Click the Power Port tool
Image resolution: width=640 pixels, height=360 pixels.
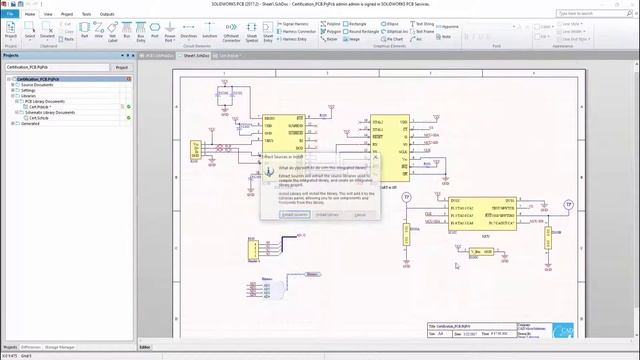(169, 32)
